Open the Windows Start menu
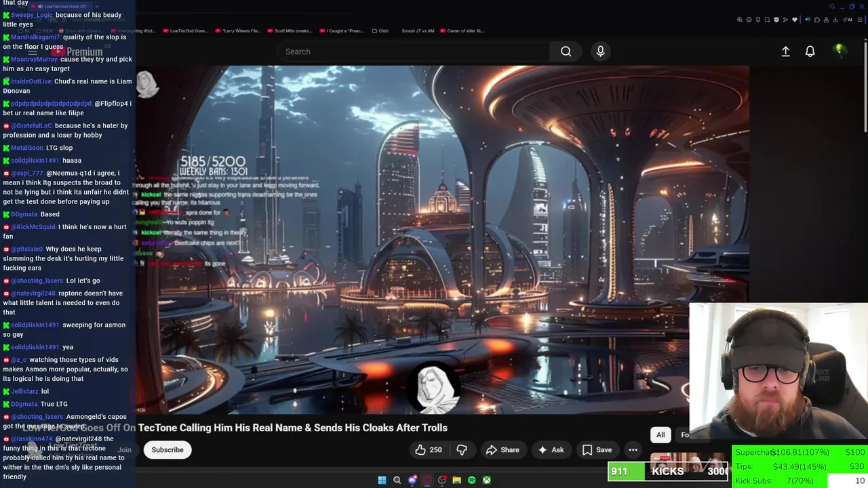This screenshot has height=488, width=868. [x=382, y=480]
